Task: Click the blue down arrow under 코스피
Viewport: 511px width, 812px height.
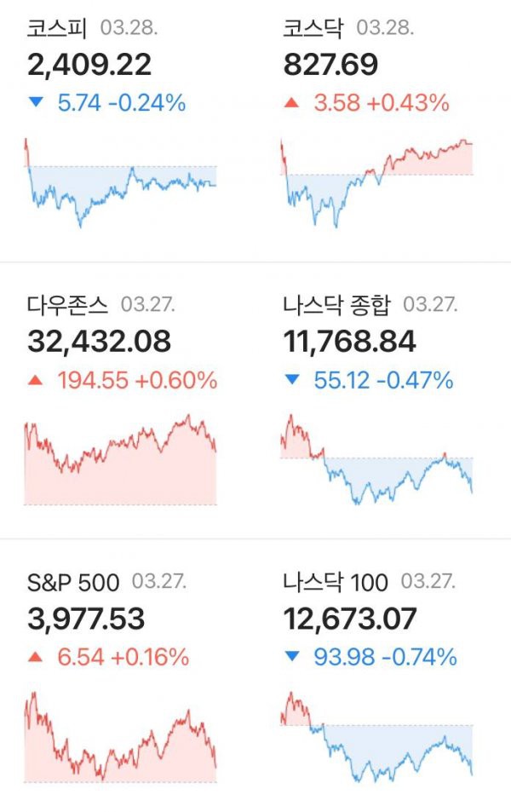Action: click(x=36, y=102)
